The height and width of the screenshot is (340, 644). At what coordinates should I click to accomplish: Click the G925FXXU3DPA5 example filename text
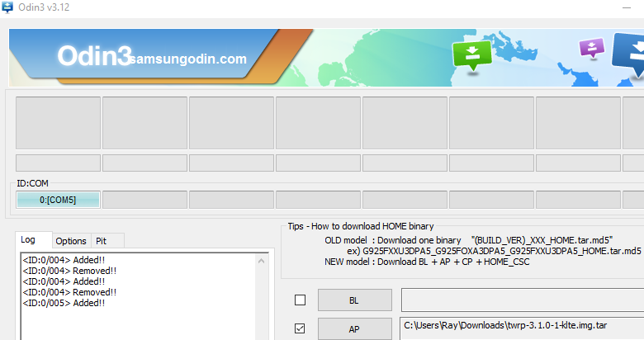click(x=501, y=251)
